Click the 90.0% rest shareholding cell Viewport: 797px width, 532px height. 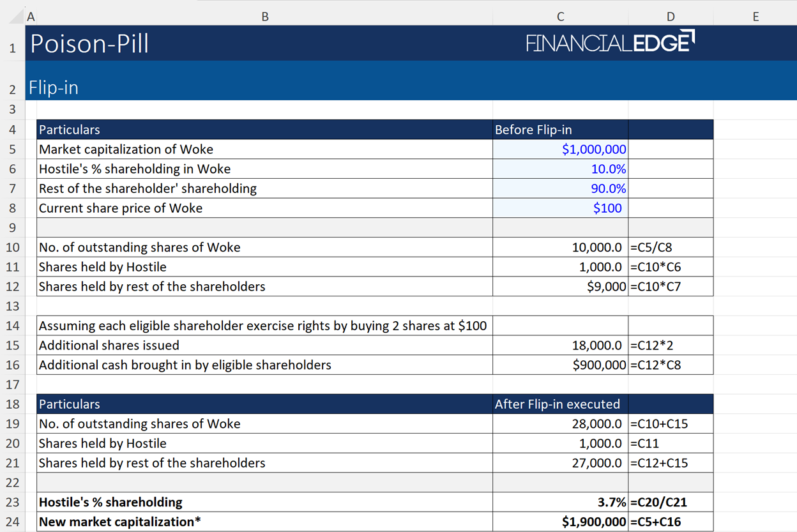(x=560, y=188)
